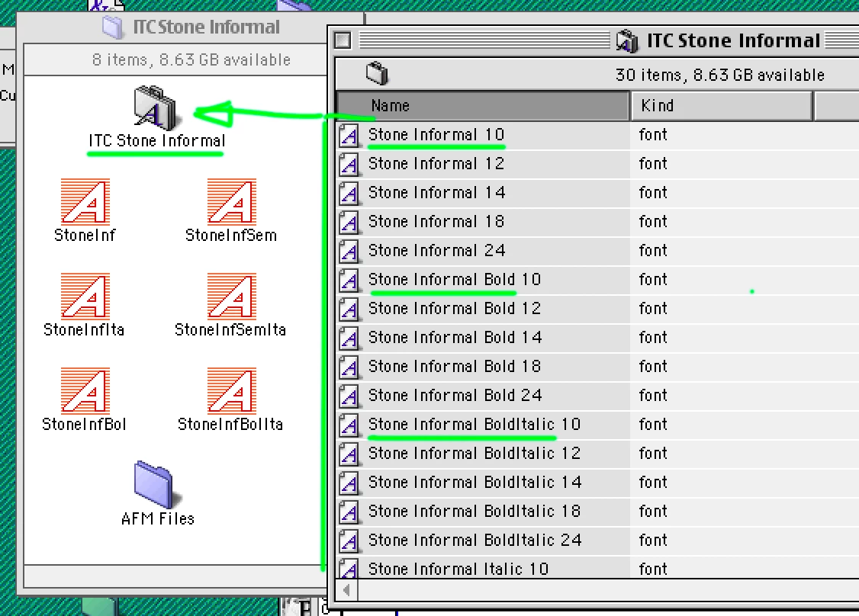Click the 8 items available status text
This screenshot has width=859, height=616.
191,59
